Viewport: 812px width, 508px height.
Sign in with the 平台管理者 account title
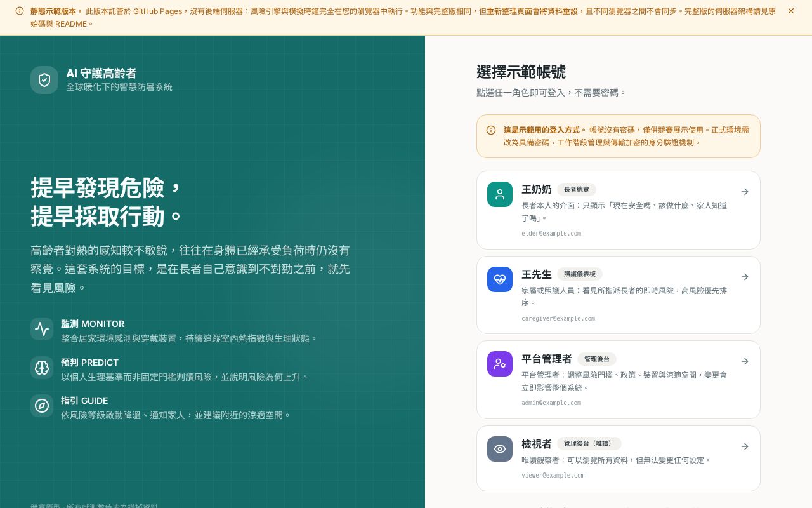pyautogui.click(x=547, y=359)
